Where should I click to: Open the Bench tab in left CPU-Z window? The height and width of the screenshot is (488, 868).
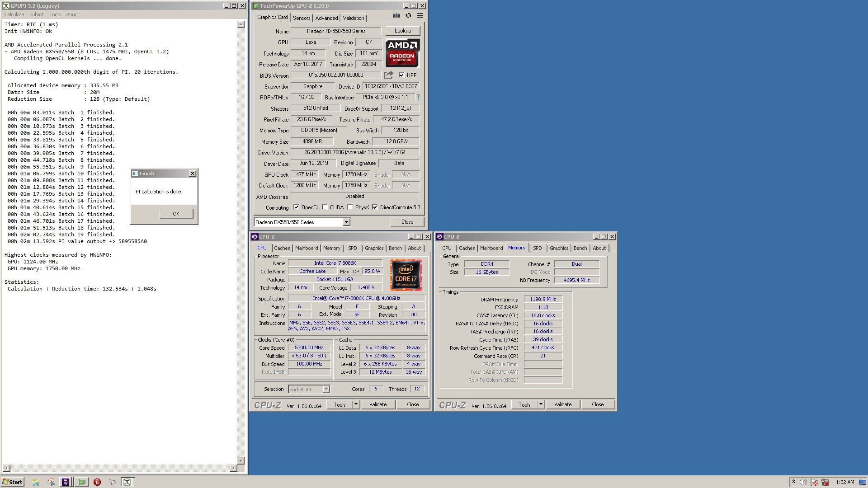tap(395, 248)
